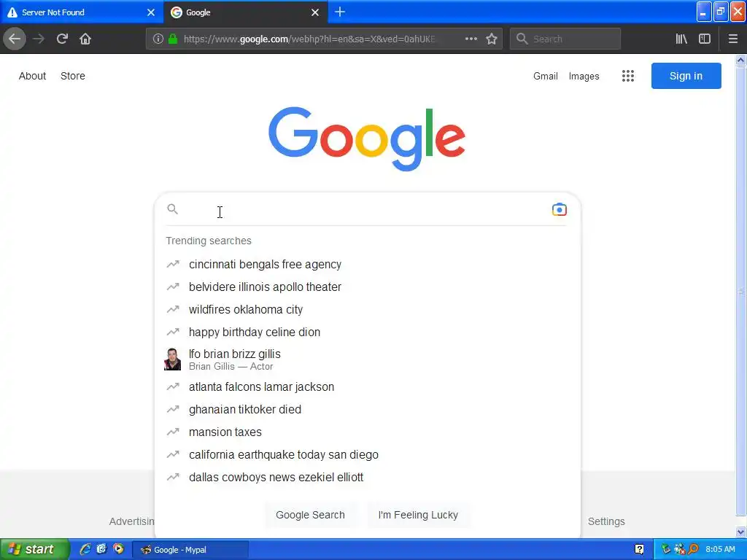Toggle the sidebar view icon
747x560 pixels.
[x=705, y=39]
